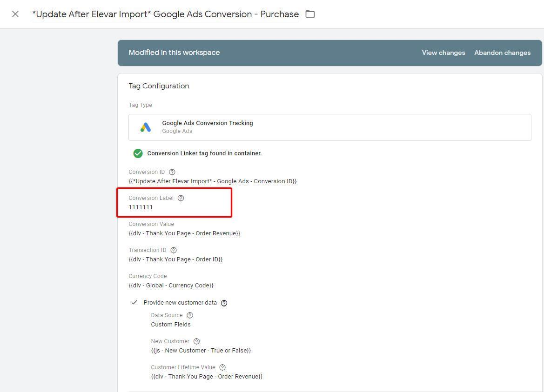Click New Customer True or False variable

pos(201,351)
